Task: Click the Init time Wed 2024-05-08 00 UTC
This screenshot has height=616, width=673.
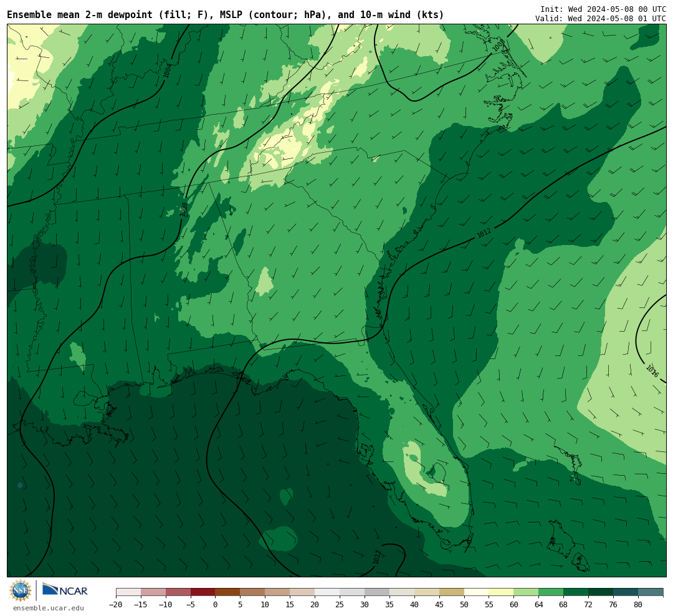Action: coord(603,9)
